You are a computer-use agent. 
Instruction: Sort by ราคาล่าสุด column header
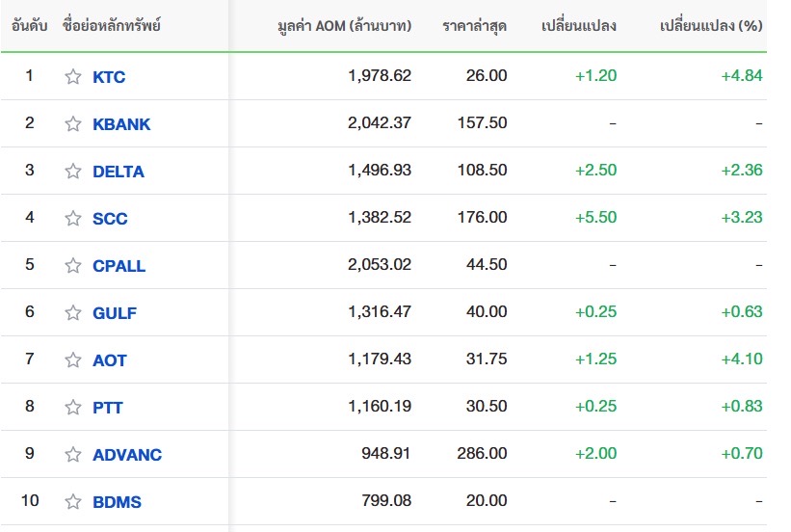tap(474, 25)
